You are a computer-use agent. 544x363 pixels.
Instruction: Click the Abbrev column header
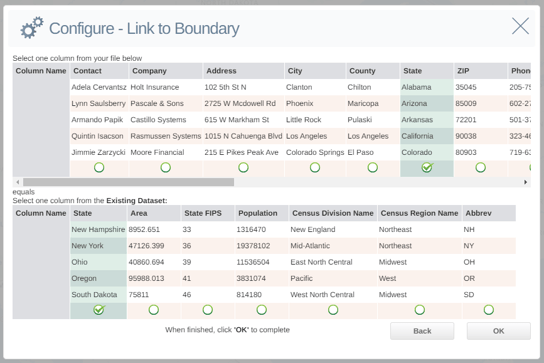489,213
